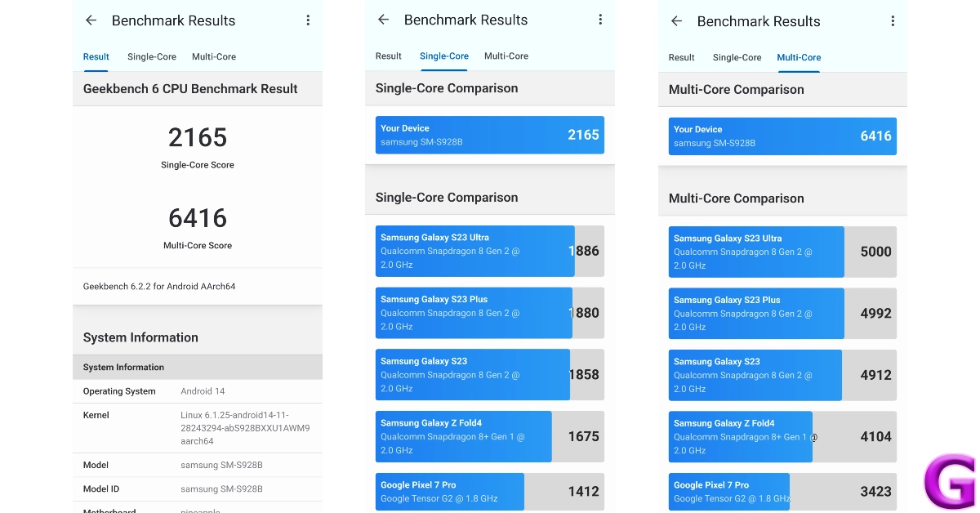Tap Your Device card scoring 6416

[782, 136]
